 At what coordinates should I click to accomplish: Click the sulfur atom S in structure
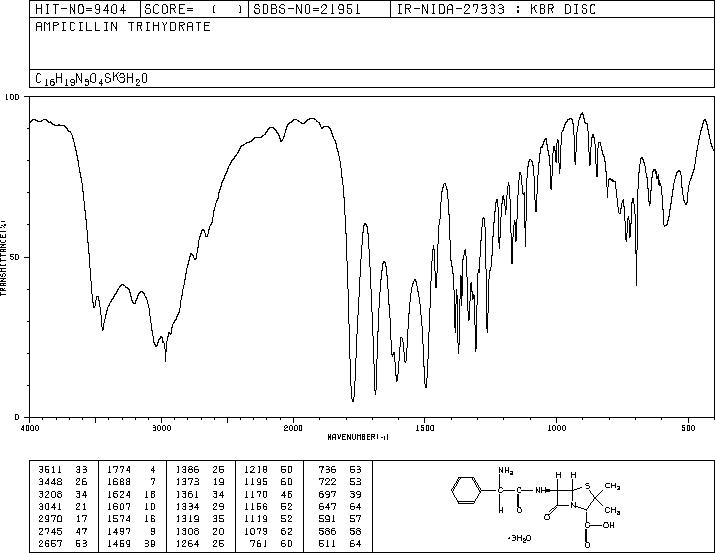click(x=588, y=486)
